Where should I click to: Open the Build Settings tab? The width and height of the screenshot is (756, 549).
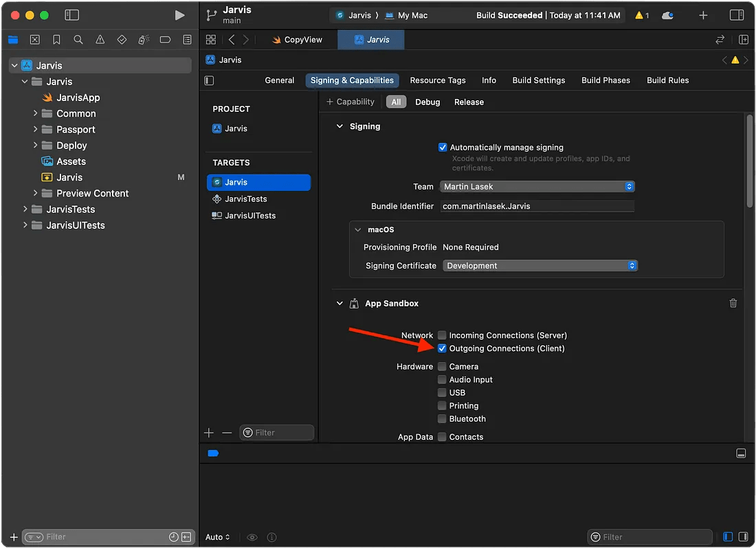(x=539, y=80)
